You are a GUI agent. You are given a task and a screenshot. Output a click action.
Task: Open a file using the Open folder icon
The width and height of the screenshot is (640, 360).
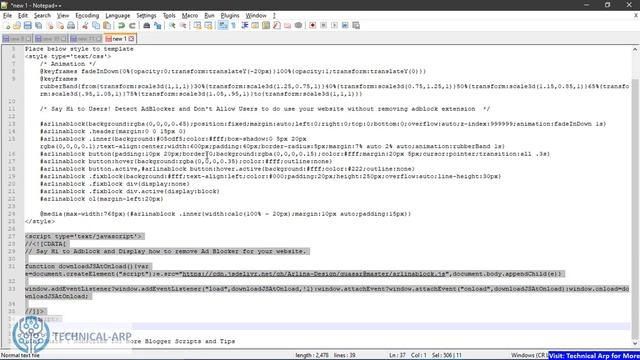[x=17, y=25]
